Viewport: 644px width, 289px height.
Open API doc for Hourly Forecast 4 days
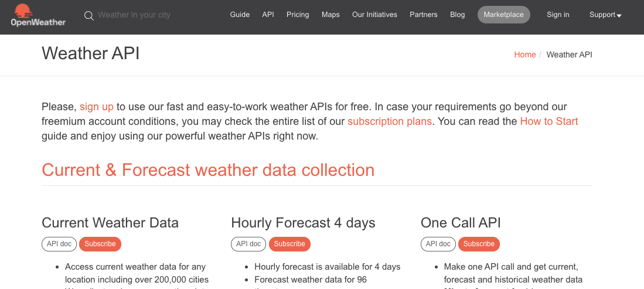coord(248,244)
